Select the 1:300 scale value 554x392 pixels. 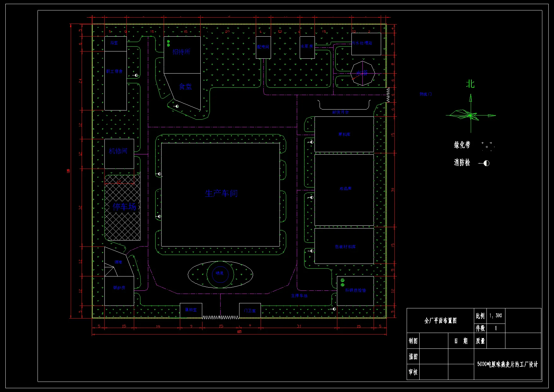tap(496, 316)
